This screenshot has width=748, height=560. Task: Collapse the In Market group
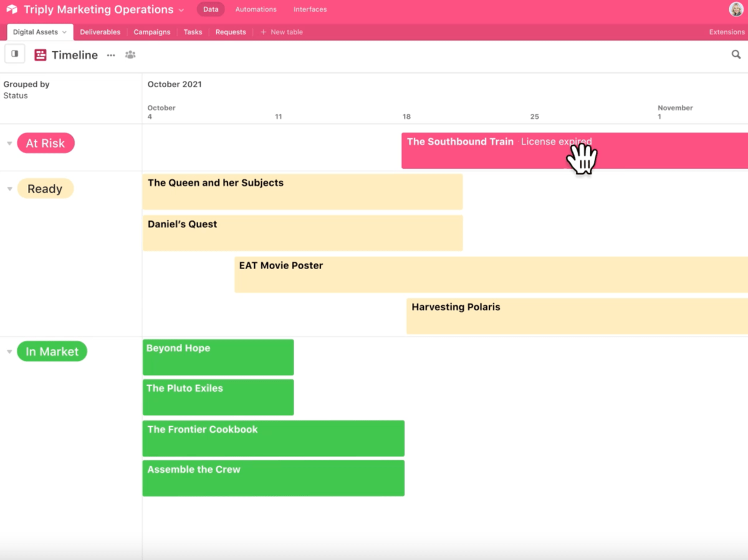pos(9,351)
